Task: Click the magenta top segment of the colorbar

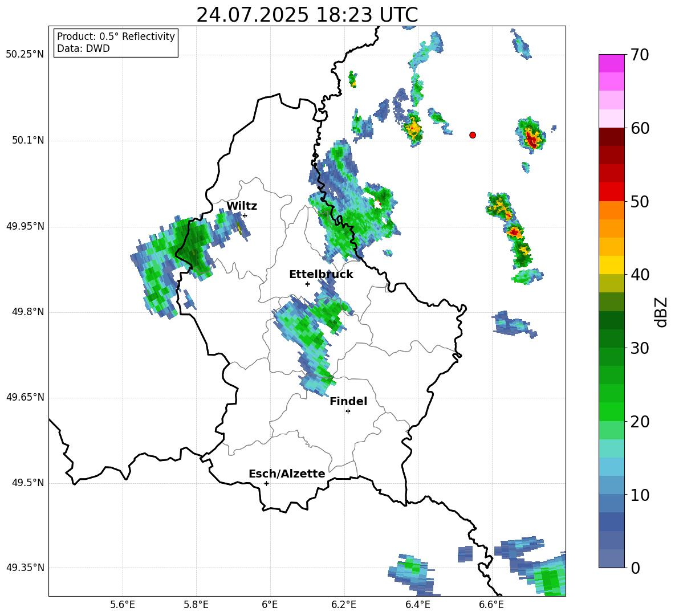Action: (611, 63)
